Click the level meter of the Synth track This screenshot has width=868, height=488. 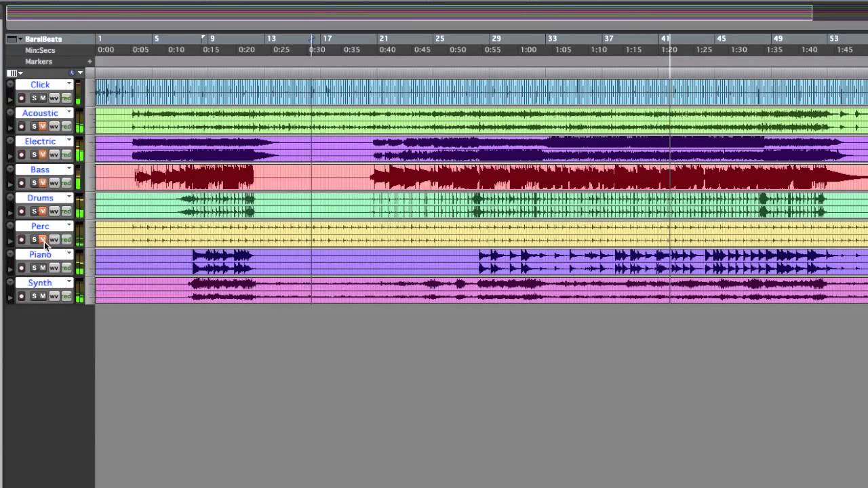(x=79, y=291)
